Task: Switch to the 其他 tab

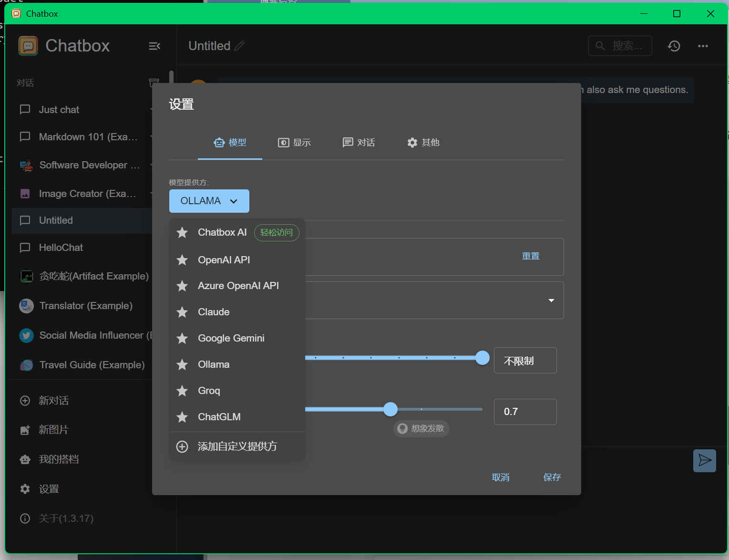Action: [423, 143]
